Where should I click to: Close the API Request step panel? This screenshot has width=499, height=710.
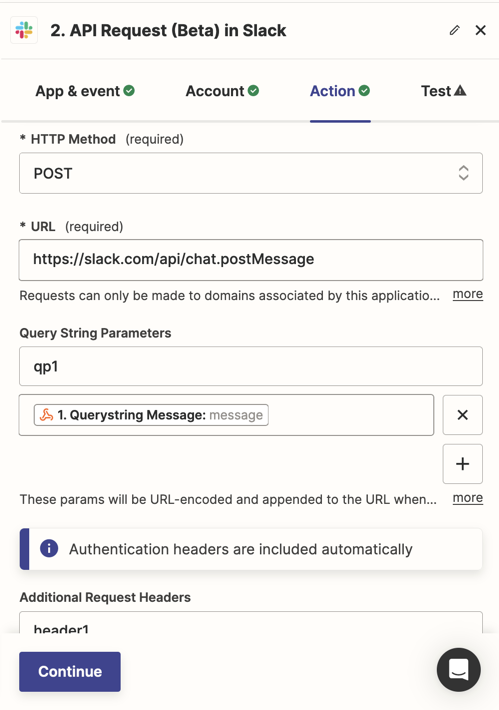[480, 30]
